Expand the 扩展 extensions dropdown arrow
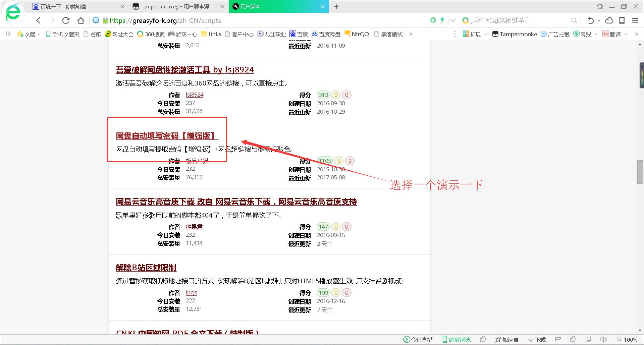644x345 pixels. tap(486, 34)
